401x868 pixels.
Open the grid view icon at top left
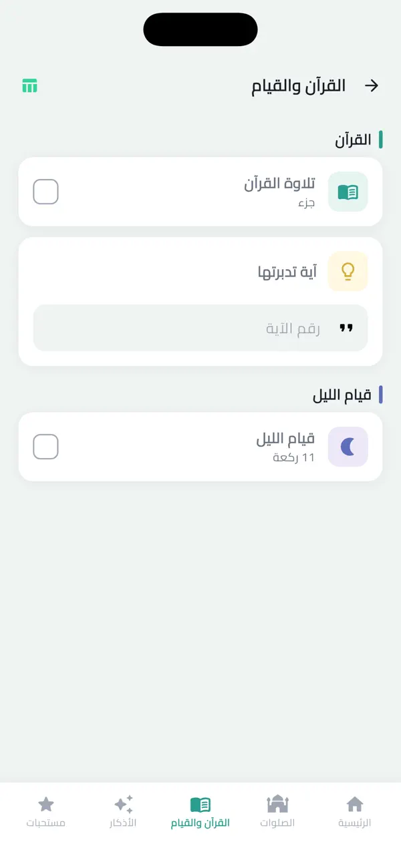tap(30, 85)
